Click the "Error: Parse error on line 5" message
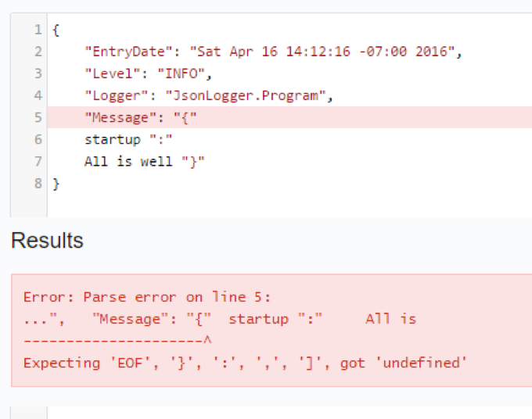Screen dimensions: 532x419 click(x=146, y=297)
